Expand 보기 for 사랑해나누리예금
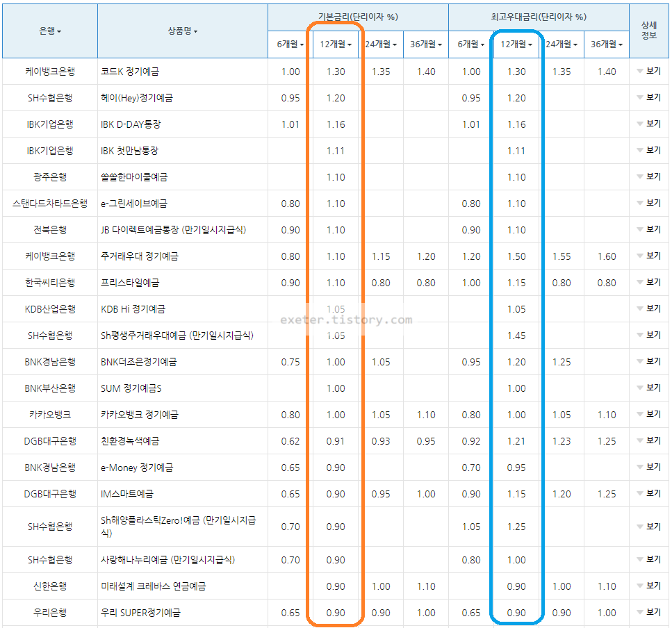 point(649,559)
